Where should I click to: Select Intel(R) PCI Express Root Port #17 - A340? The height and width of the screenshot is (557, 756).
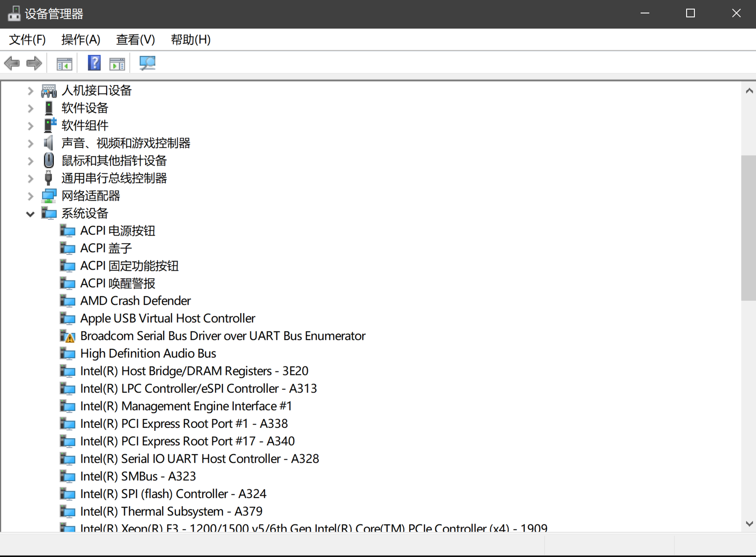[187, 441]
